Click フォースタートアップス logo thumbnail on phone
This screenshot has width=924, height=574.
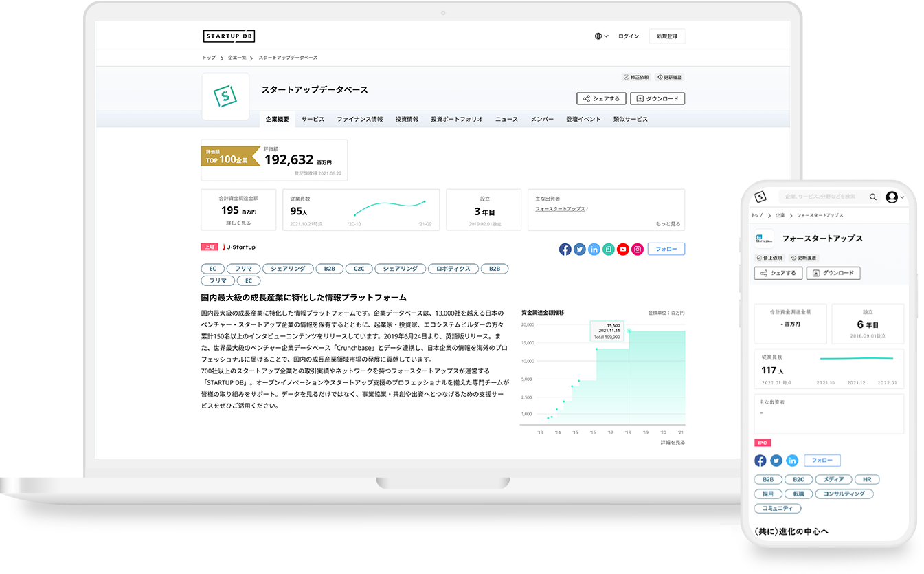point(764,239)
